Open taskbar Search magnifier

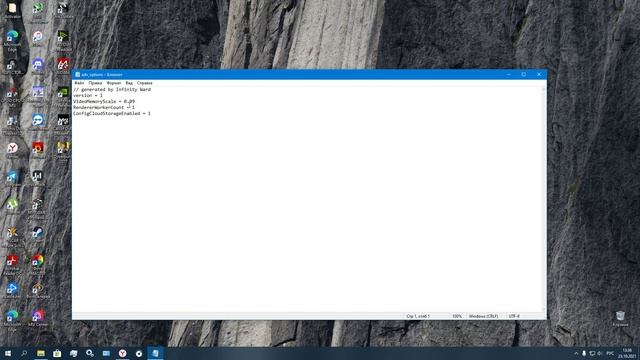tap(24, 353)
